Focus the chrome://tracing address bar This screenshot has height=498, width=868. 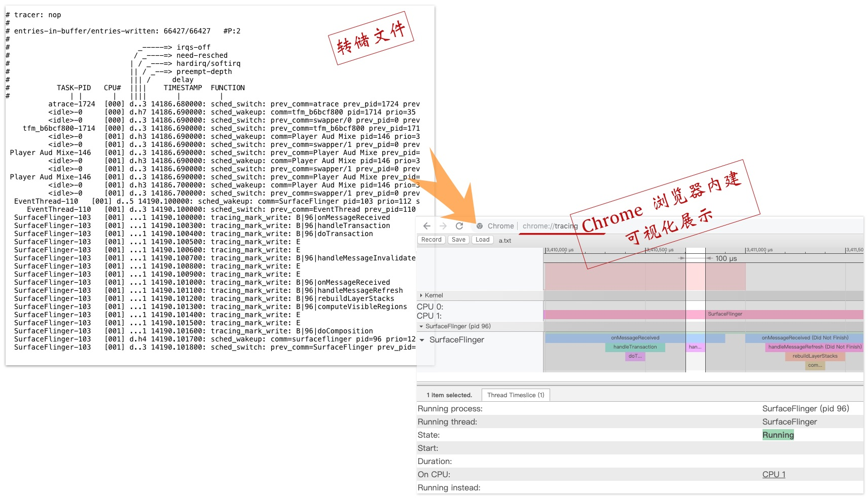coord(550,226)
